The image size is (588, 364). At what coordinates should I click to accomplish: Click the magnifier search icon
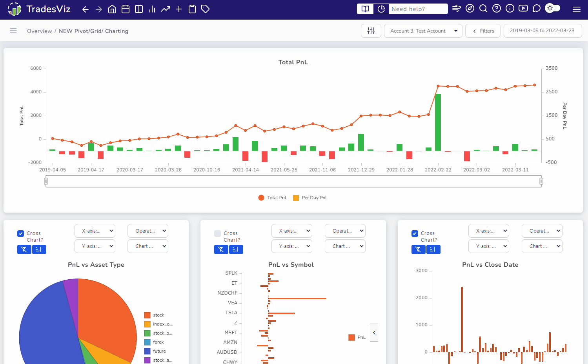pos(483,8)
